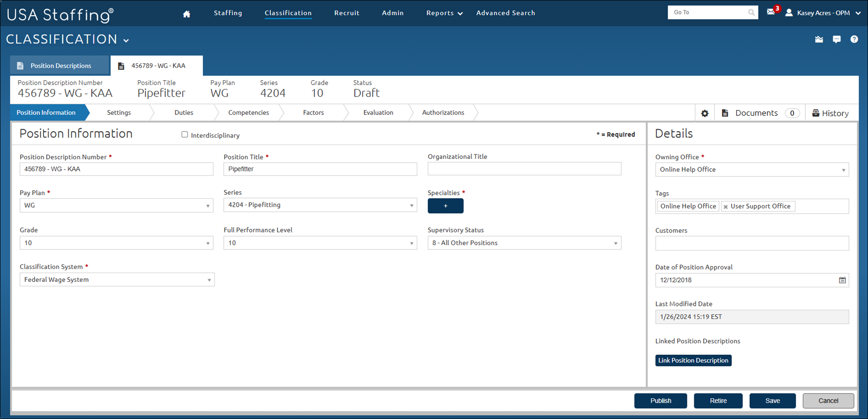Screen dimensions: 868x419
Task: Remove the User Support Office tag
Action: [x=725, y=207]
